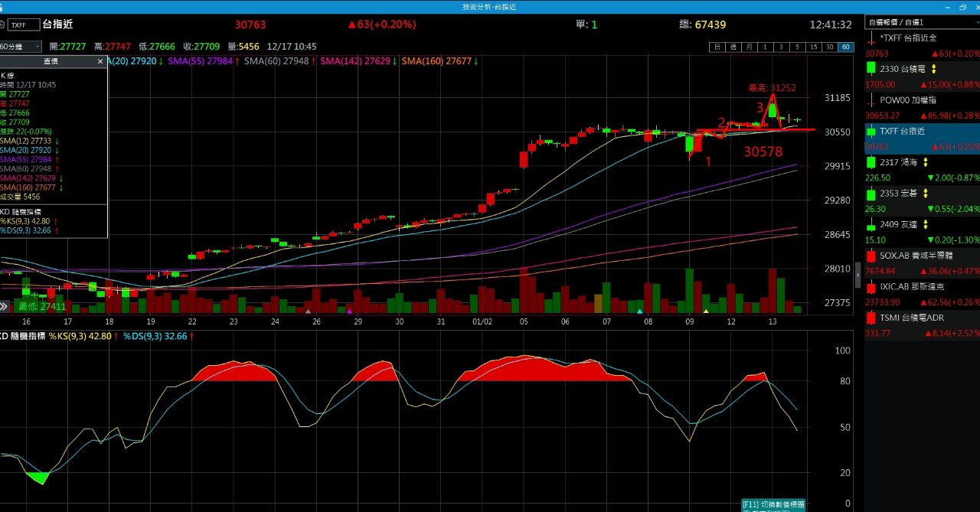Select the 5-minute period button
The height and width of the screenshot is (512, 980).
pos(797,47)
